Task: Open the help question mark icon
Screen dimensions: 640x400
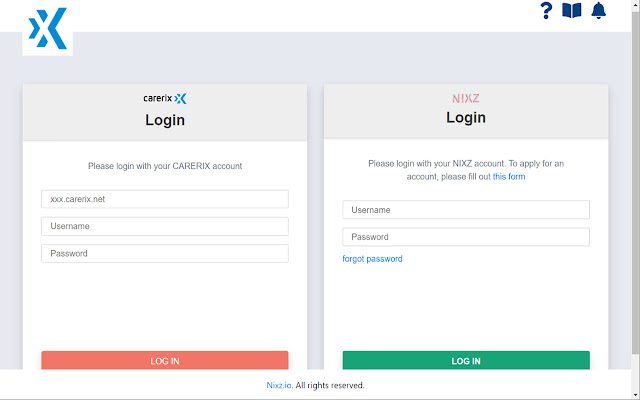Action: (546, 11)
